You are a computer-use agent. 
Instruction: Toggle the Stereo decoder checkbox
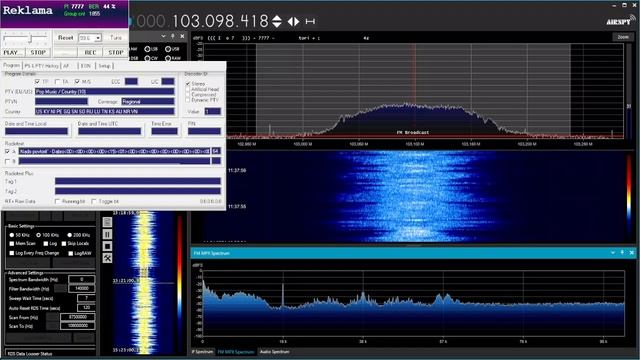[188, 84]
